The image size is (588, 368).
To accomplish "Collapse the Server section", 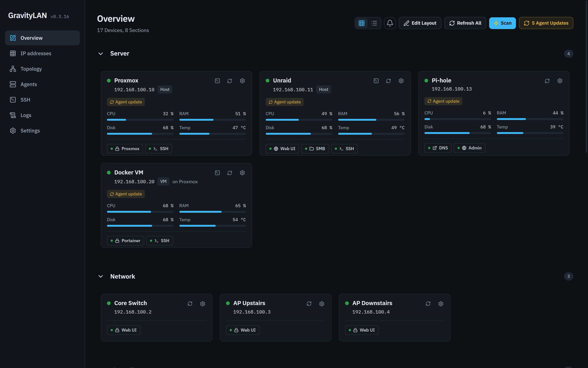I will coord(101,54).
